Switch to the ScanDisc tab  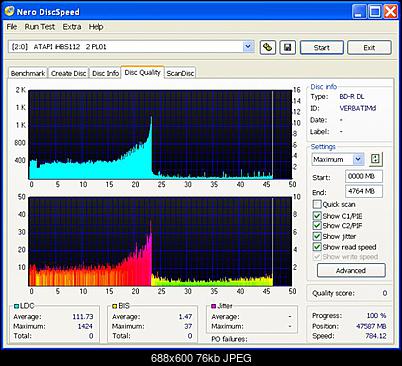(180, 73)
